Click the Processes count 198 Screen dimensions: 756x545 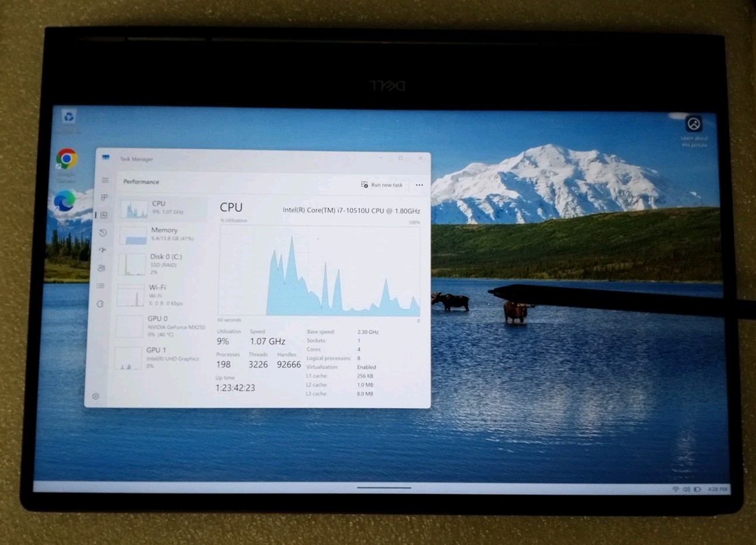click(223, 364)
